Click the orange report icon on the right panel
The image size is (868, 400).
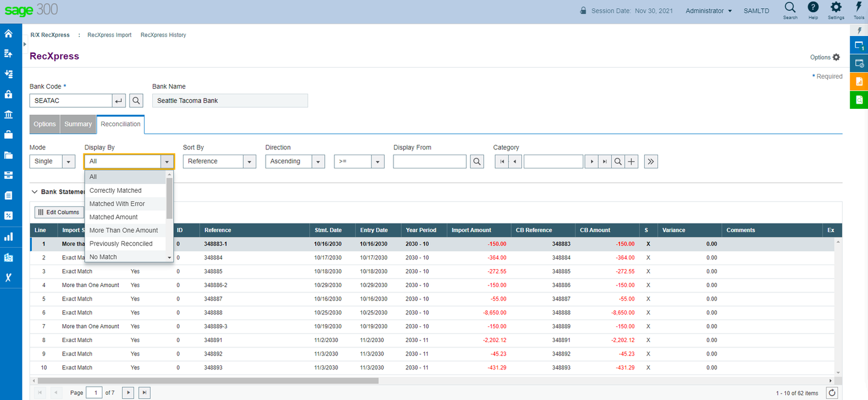click(859, 81)
